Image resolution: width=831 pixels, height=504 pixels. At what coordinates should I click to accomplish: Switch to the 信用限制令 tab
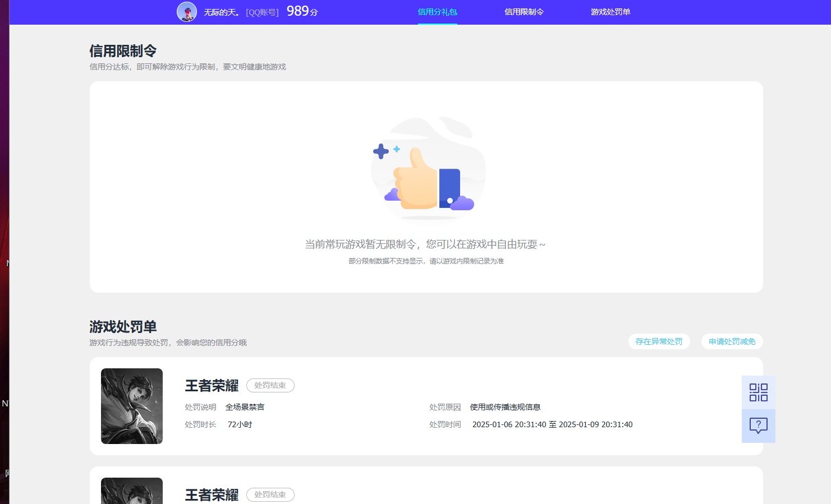[524, 11]
